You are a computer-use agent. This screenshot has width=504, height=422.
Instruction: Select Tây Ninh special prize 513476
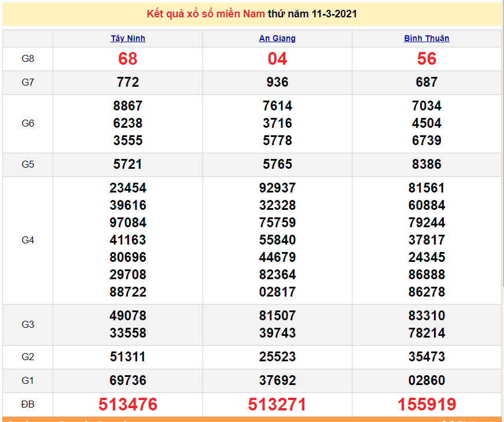tap(128, 405)
